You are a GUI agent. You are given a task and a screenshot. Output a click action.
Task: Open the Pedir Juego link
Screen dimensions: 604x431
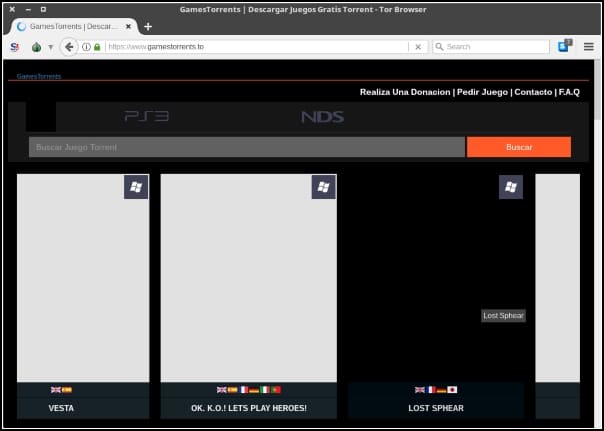click(x=482, y=92)
